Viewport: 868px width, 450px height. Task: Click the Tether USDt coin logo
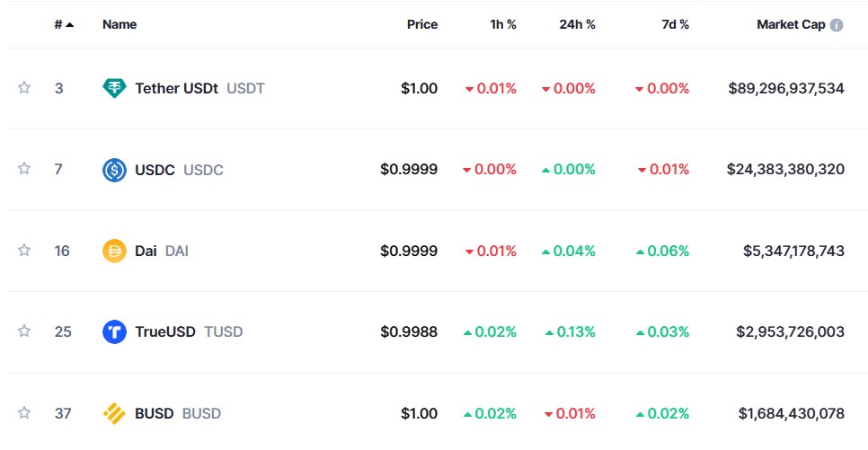pos(114,88)
